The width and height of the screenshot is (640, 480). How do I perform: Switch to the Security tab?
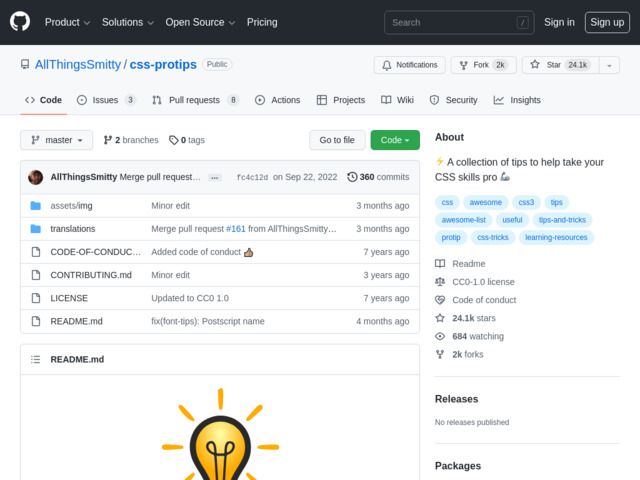[453, 100]
